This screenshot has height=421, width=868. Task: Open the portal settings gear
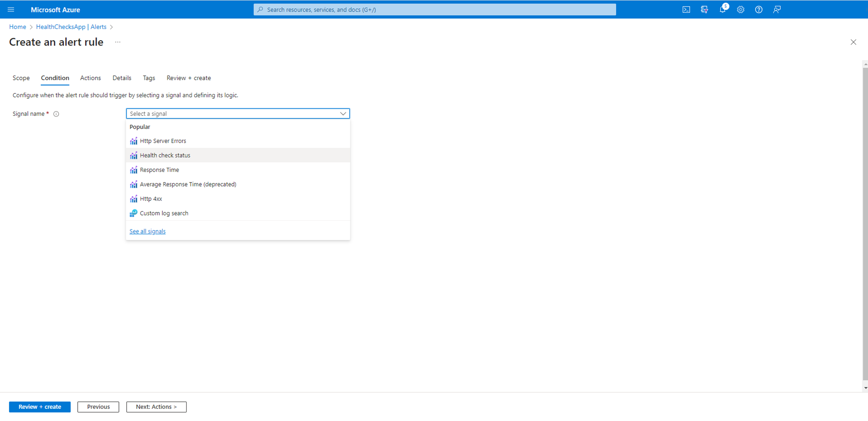tap(741, 10)
